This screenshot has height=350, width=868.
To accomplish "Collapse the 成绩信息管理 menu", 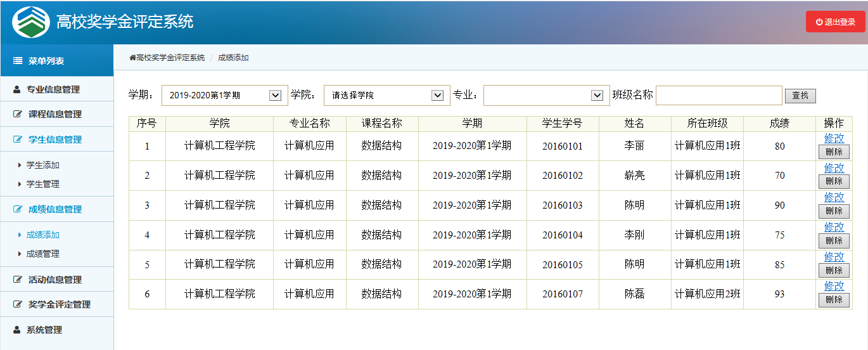I will coord(57,209).
